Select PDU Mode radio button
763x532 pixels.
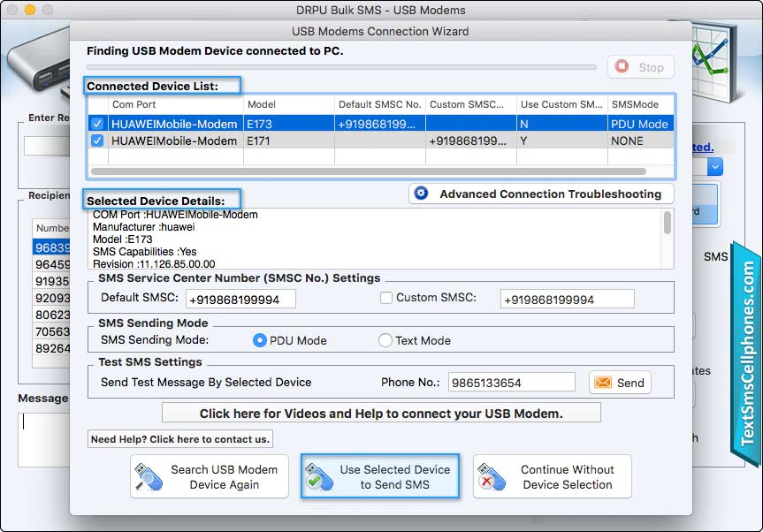(x=260, y=340)
